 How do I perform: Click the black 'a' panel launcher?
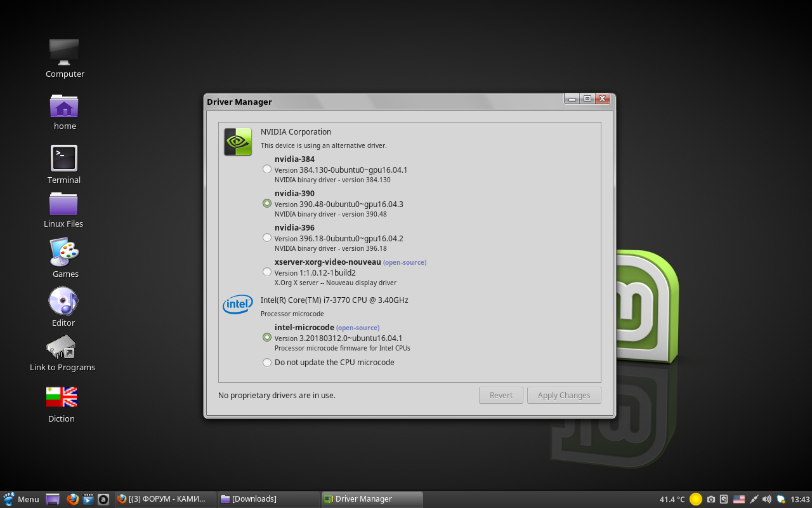[103, 499]
